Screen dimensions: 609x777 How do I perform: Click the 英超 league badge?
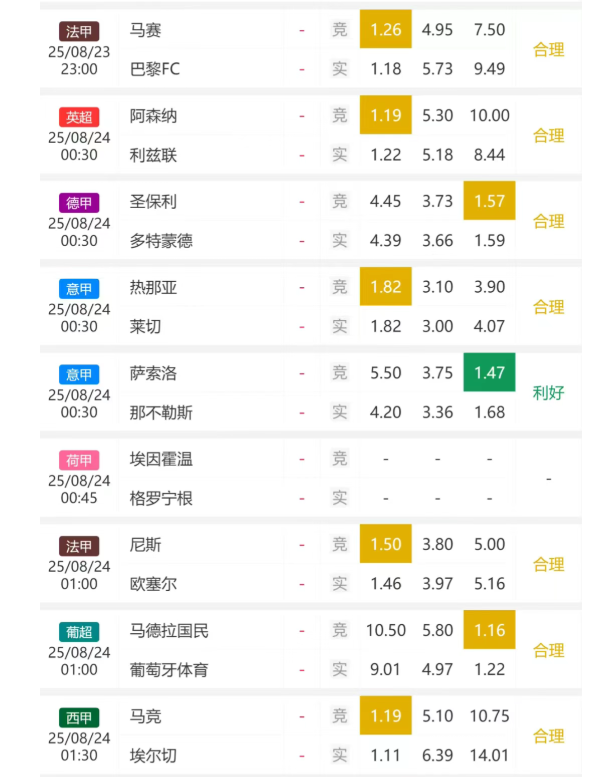[79, 117]
